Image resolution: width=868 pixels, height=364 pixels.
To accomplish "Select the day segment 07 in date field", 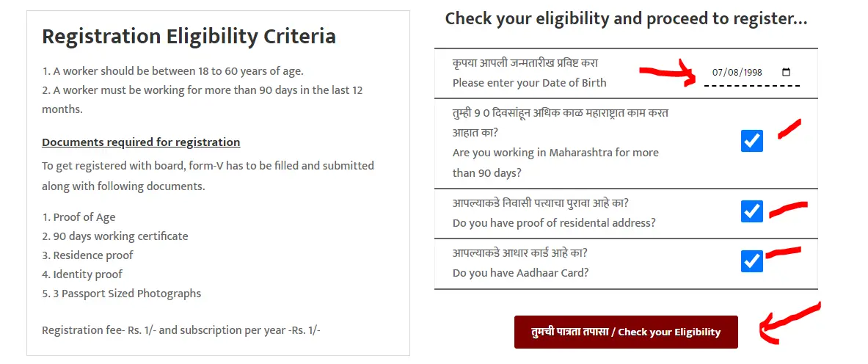I will coord(718,73).
